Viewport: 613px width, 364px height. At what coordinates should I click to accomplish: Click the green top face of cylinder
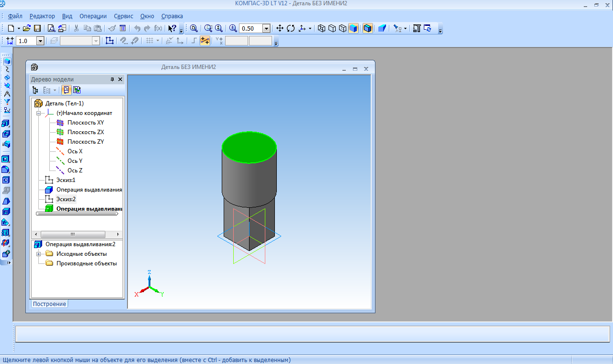249,148
